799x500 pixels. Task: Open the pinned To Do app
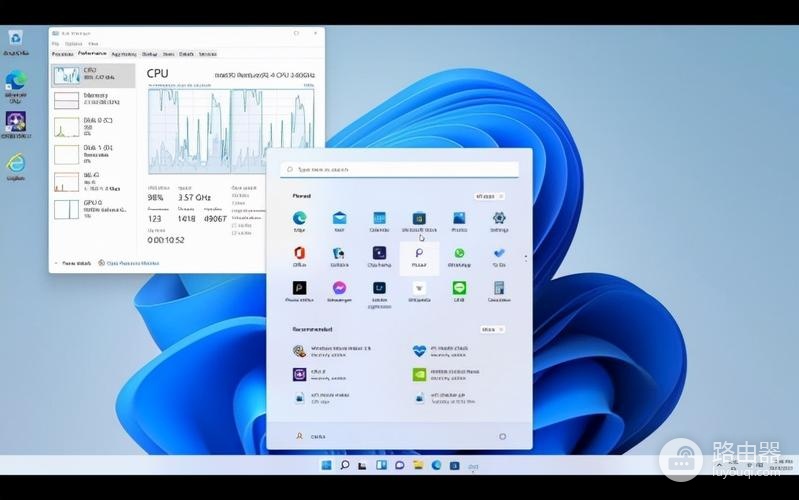[x=499, y=256]
